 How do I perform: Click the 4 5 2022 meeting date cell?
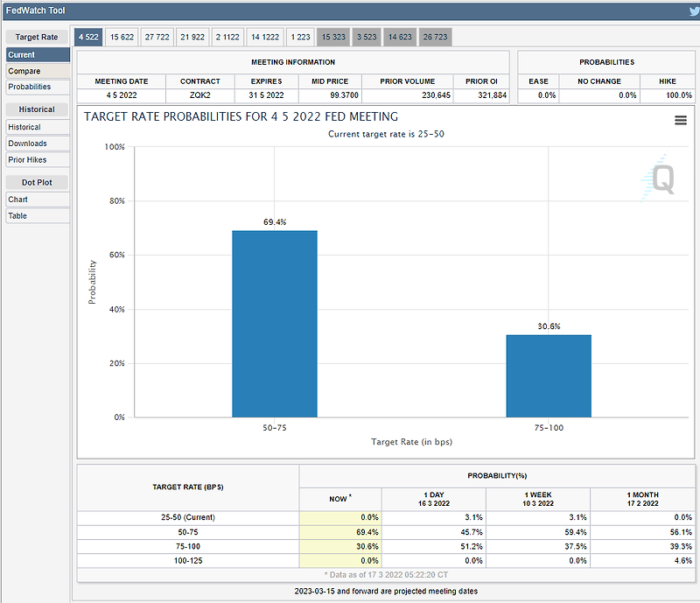click(x=122, y=95)
